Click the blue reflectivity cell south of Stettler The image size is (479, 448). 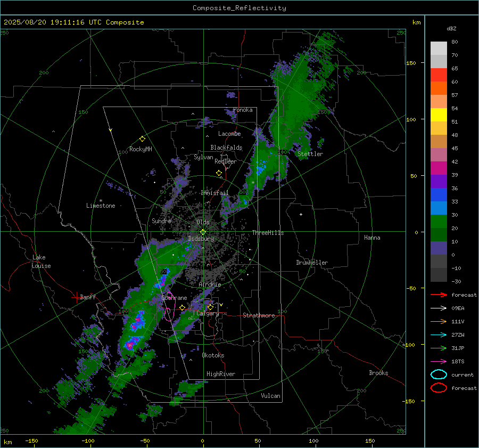point(260,168)
